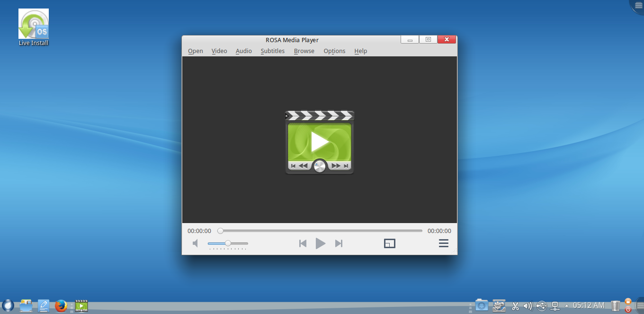The width and height of the screenshot is (644, 314).
Task: Open the Subtitles menu
Action: [272, 51]
